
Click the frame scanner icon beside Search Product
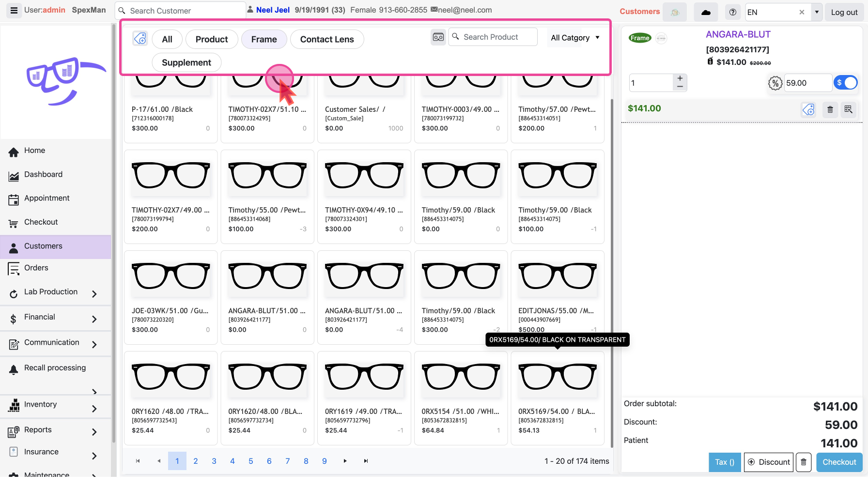pos(438,37)
